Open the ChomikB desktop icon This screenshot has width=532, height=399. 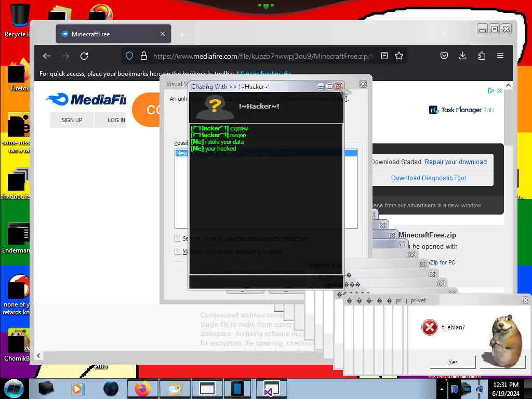[16, 345]
